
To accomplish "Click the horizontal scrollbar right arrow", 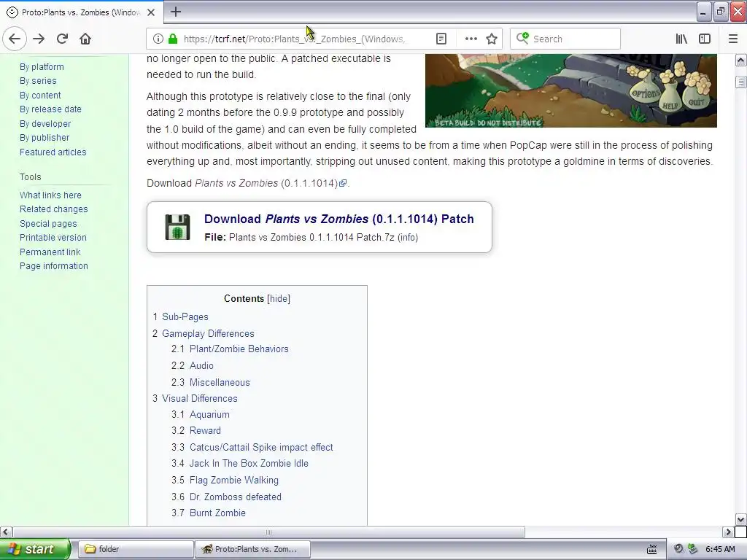I will tap(728, 532).
